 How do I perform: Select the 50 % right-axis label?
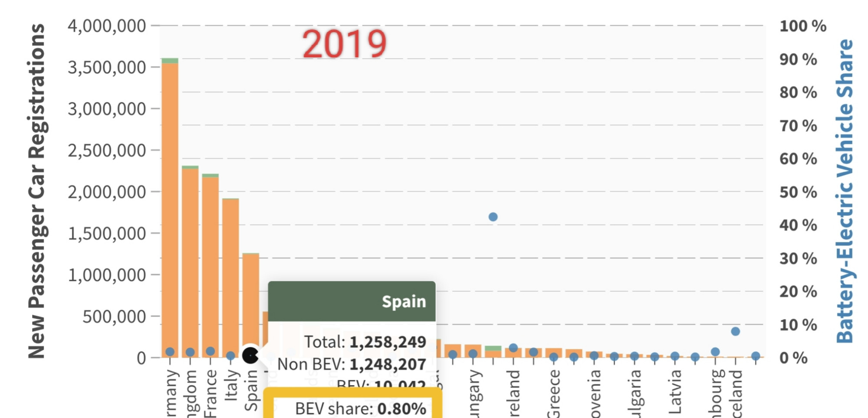point(798,192)
